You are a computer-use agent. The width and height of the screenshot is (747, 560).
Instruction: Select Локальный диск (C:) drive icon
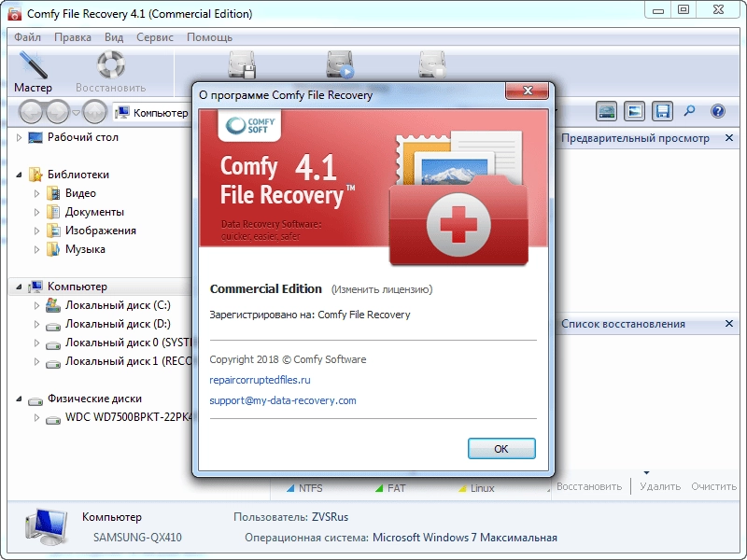pyautogui.click(x=53, y=305)
